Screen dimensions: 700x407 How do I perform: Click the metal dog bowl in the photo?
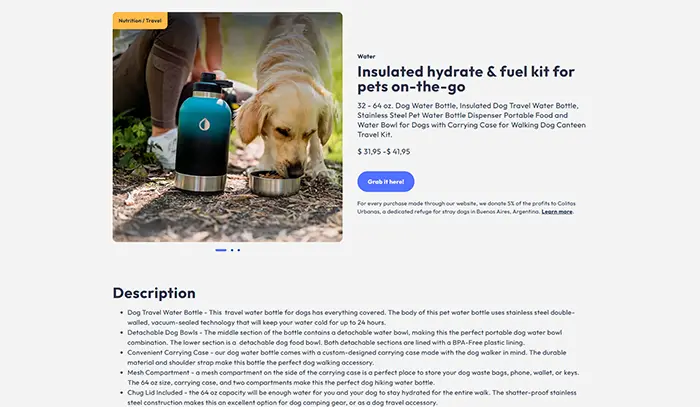[x=275, y=183]
